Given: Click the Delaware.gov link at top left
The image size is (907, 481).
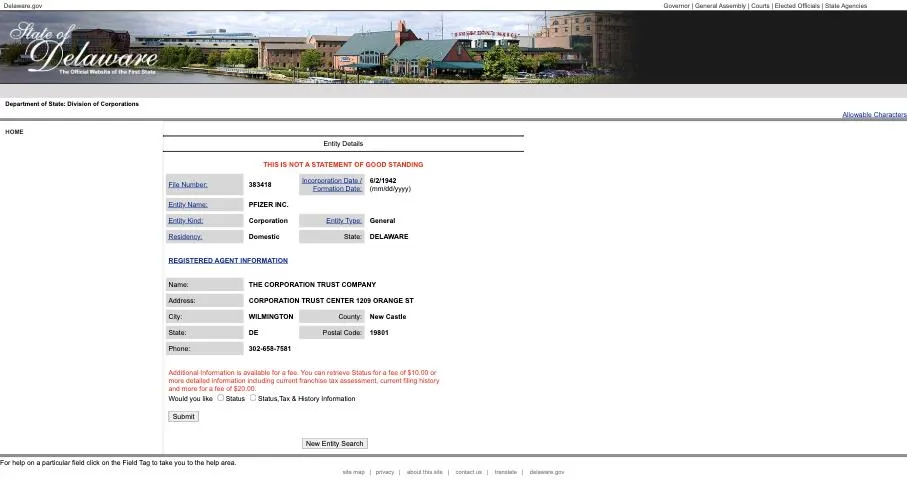Looking at the screenshot, I should 23,6.
